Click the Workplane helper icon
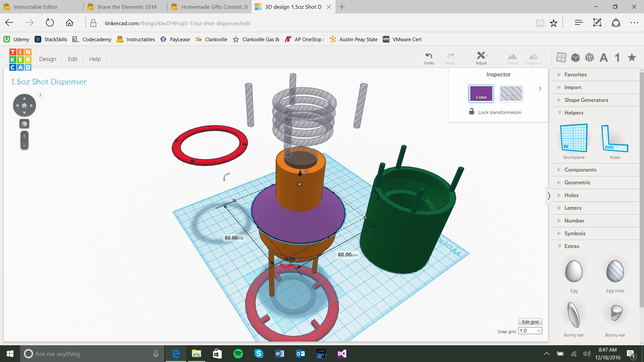Screen dimensions: 644x362 [574, 138]
